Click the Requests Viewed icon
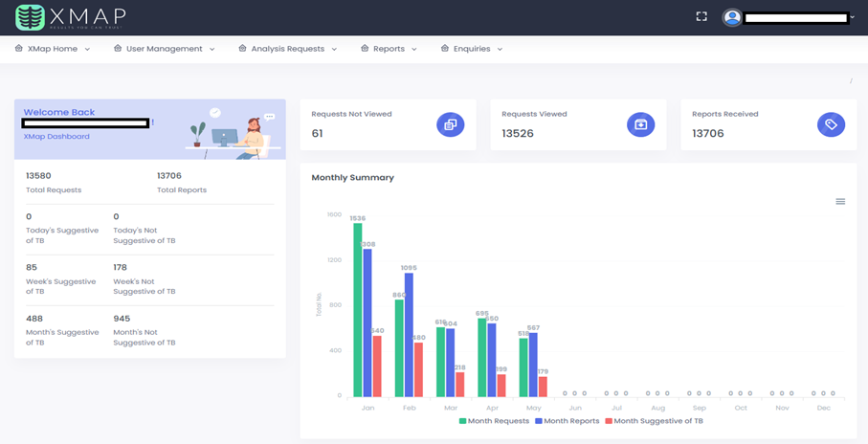Screen dimensions: 868x444 point(640,124)
